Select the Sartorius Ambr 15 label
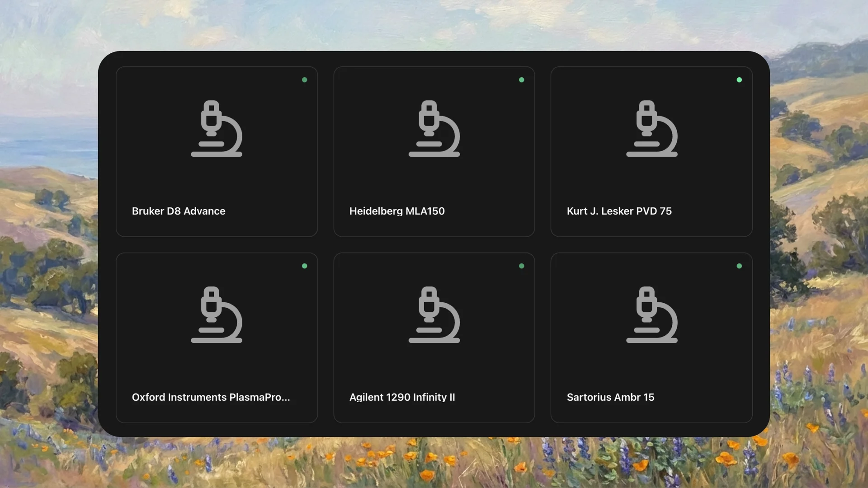The width and height of the screenshot is (868, 488). coord(610,397)
